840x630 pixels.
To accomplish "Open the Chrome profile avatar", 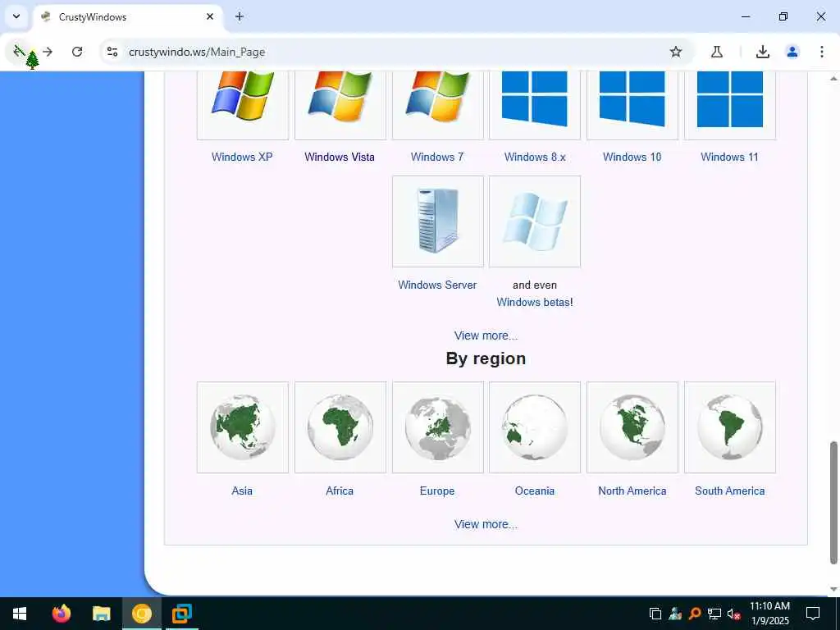I will click(792, 52).
